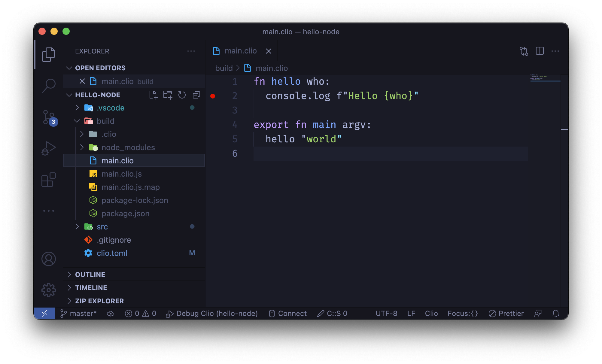Open the Manage gear menu
The width and height of the screenshot is (602, 364).
tap(48, 290)
